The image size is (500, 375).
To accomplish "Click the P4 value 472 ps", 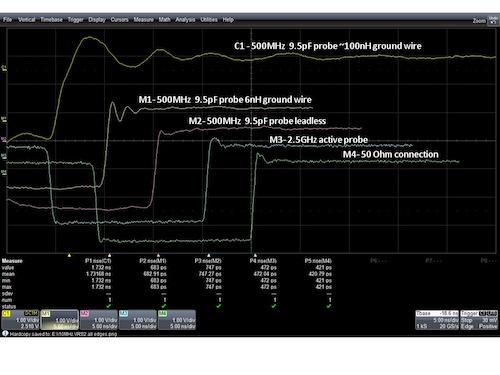I will click(269, 267).
